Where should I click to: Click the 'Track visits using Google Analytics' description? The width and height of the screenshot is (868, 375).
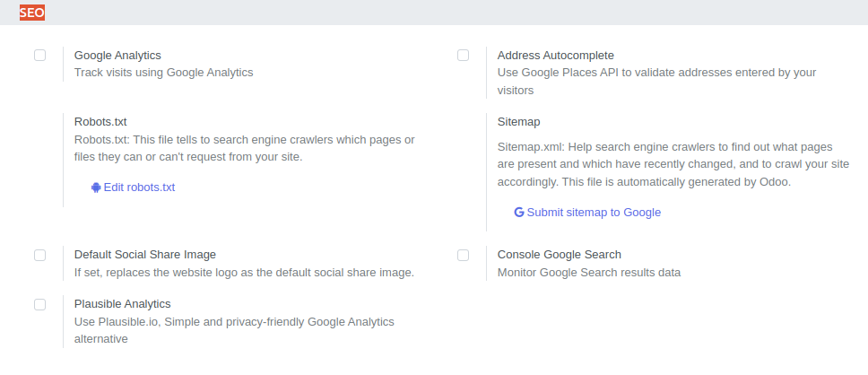point(164,72)
